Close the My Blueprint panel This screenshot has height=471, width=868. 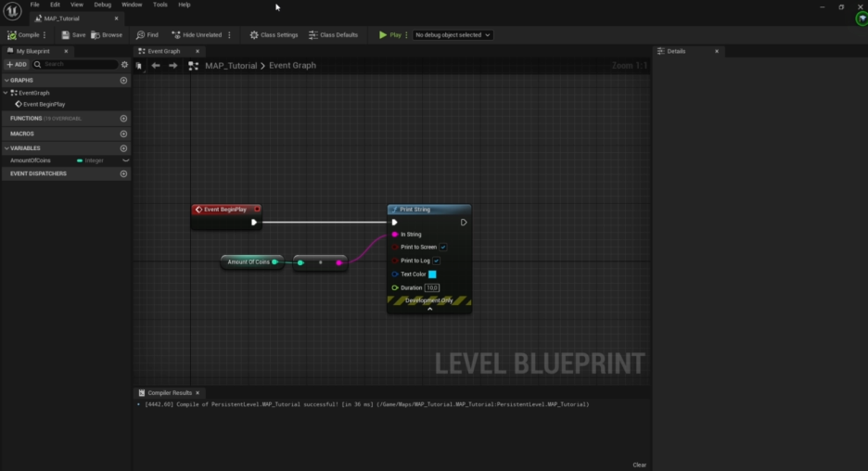pos(66,51)
